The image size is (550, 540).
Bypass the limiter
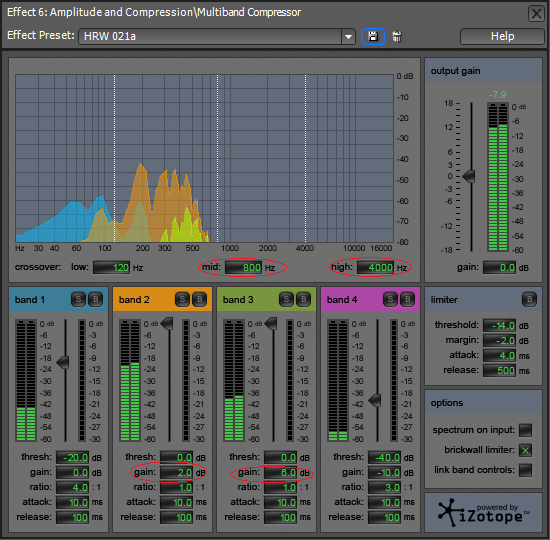(529, 299)
